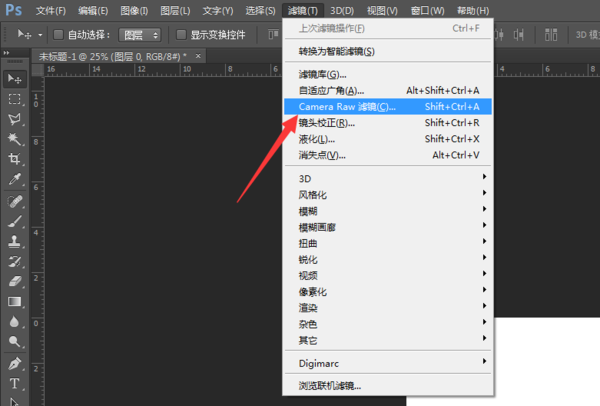Expand the 杂色 submenu
The width and height of the screenshot is (600, 406).
pos(388,324)
